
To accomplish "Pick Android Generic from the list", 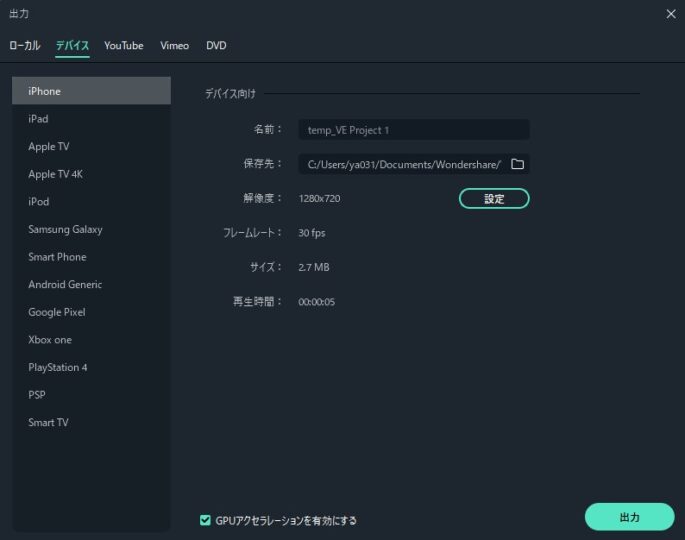I will click(x=65, y=284).
